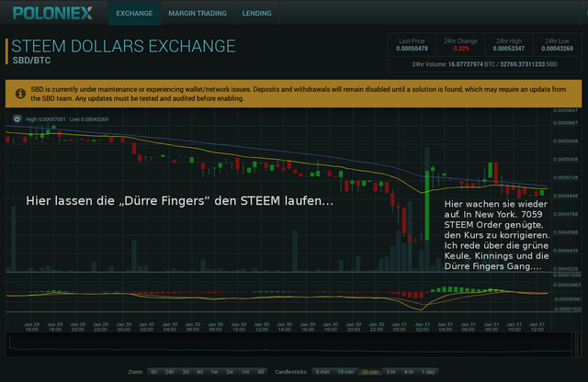Select 2-hr candlesticks
The width and height of the screenshot is (588, 382).
391,372
